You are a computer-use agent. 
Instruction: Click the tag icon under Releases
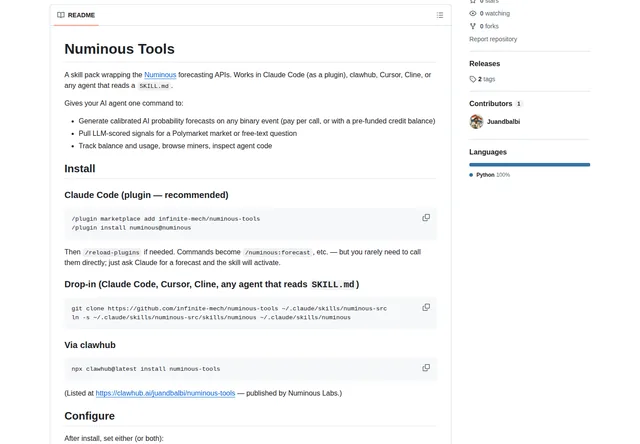pyautogui.click(x=473, y=79)
